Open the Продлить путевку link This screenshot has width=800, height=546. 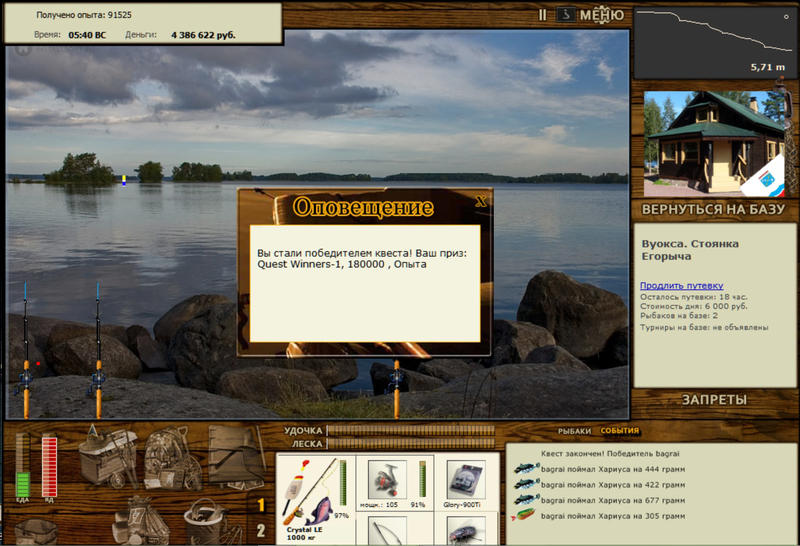[x=682, y=286]
